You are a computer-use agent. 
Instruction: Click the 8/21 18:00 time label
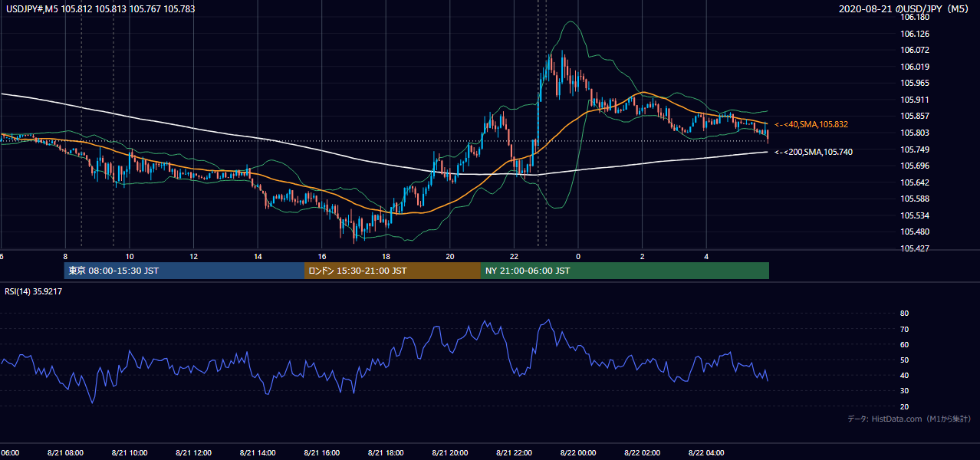coord(386,452)
